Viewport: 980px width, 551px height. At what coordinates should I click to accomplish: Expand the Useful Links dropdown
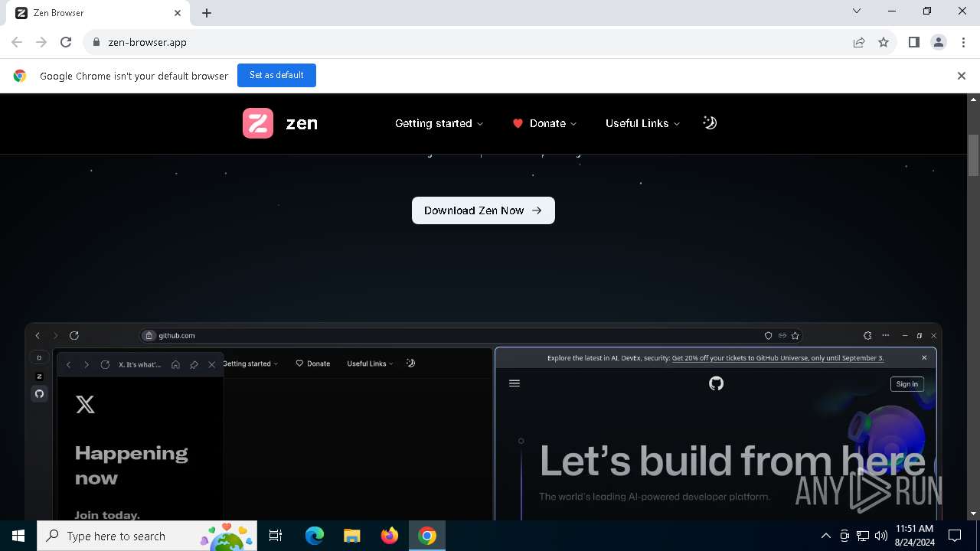(642, 123)
